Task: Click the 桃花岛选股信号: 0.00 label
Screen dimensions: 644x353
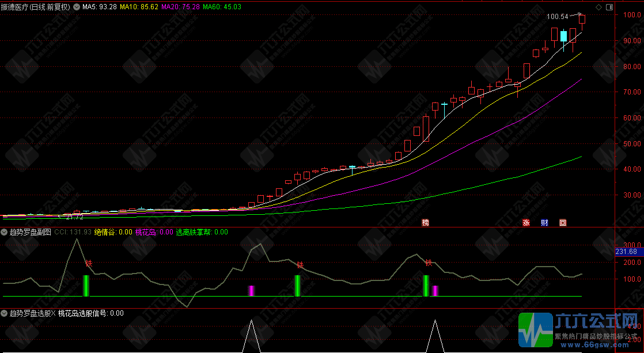Action: (91, 314)
